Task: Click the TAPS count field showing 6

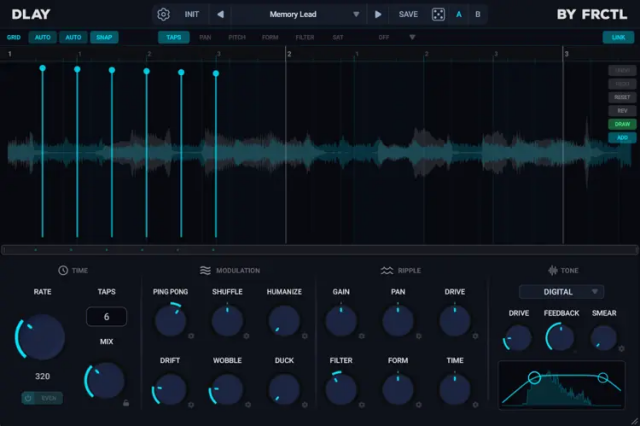Action: pyautogui.click(x=106, y=317)
